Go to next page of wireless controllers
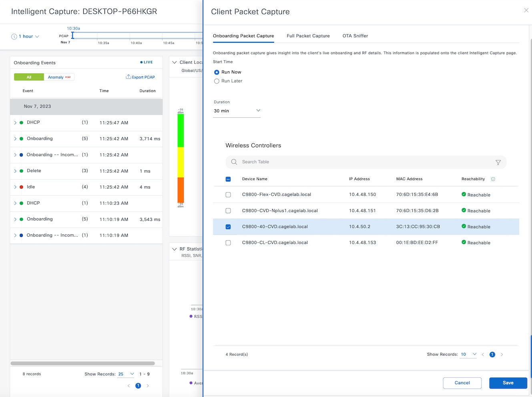 pyautogui.click(x=502, y=355)
